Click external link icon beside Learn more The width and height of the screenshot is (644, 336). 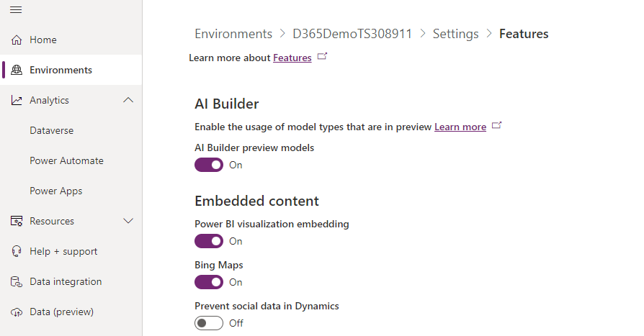click(x=496, y=125)
